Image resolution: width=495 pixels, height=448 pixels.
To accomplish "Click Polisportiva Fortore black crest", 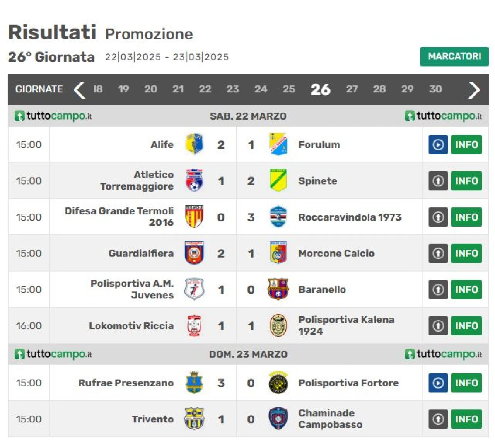I will (278, 383).
